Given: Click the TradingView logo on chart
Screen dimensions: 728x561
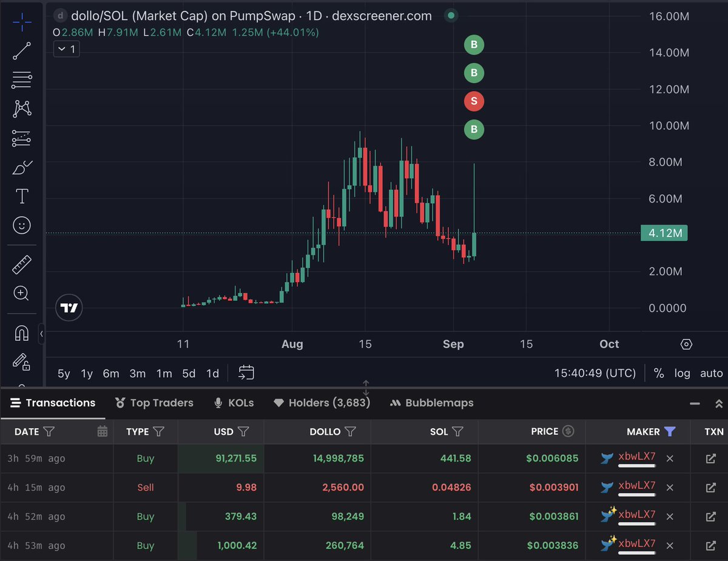Looking at the screenshot, I should 69,308.
